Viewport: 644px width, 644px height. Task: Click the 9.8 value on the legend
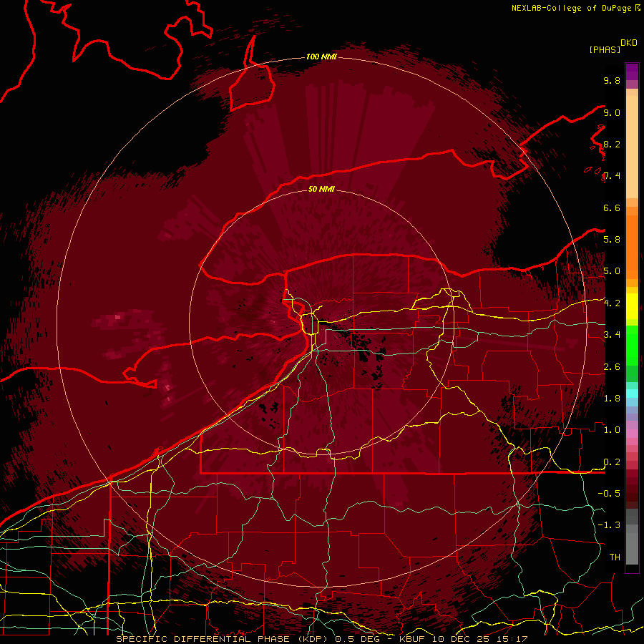[612, 80]
